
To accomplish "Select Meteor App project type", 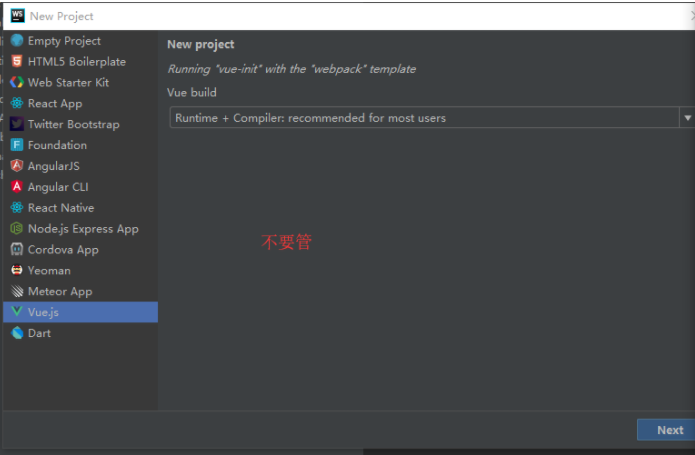I will [80, 291].
